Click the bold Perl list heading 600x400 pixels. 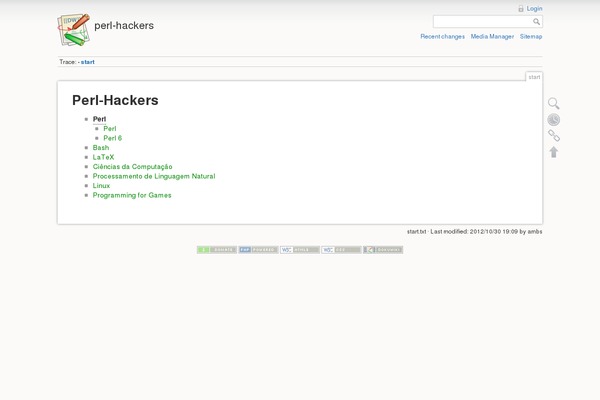[x=99, y=119]
